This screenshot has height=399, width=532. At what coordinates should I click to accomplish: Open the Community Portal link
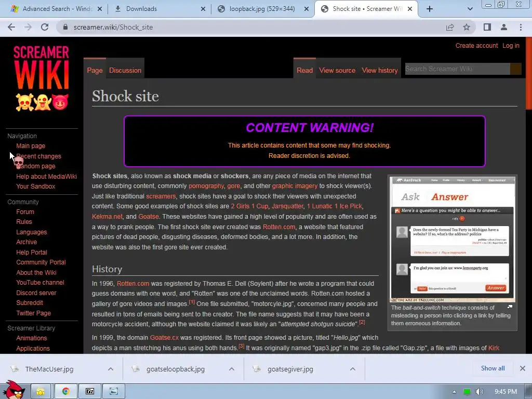41,262
